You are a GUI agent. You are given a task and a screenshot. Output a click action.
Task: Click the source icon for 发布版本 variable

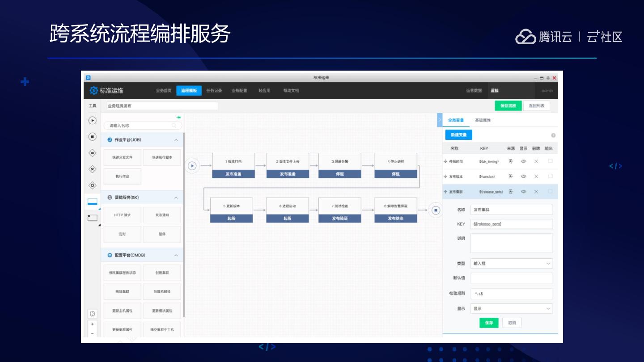pyautogui.click(x=511, y=177)
